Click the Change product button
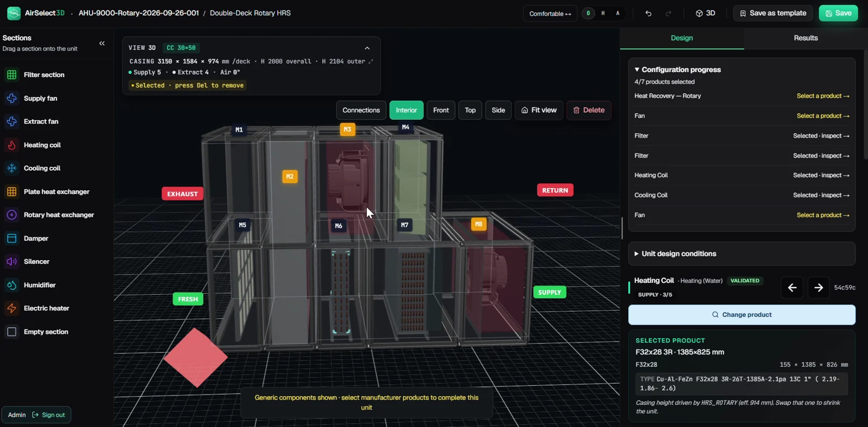The height and width of the screenshot is (427, 868). coord(742,315)
